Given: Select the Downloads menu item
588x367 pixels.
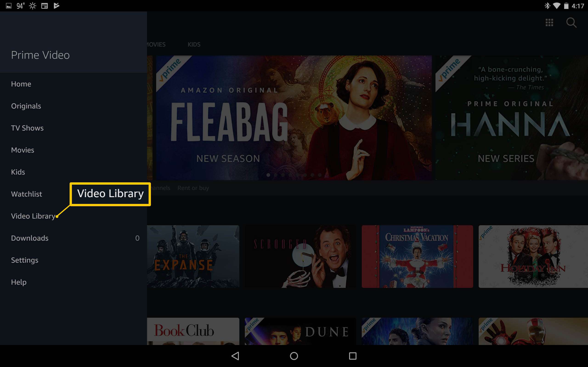Looking at the screenshot, I should click(30, 238).
